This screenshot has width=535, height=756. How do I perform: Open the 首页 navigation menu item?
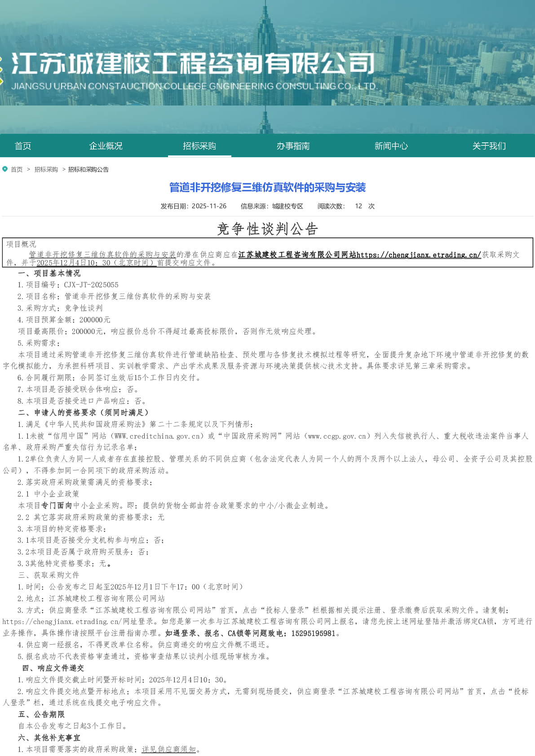[x=23, y=146]
